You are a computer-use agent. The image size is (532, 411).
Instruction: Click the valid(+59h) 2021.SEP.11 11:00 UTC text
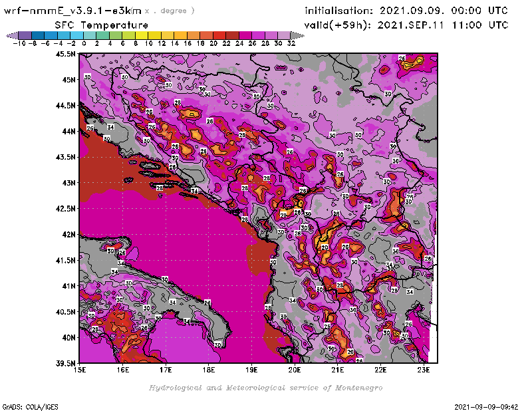click(406, 25)
